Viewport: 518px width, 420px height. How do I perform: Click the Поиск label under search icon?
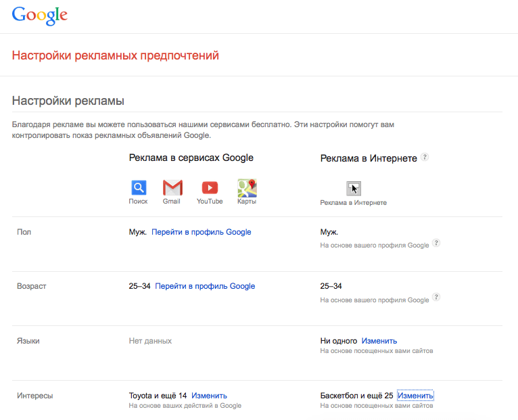pyautogui.click(x=138, y=202)
